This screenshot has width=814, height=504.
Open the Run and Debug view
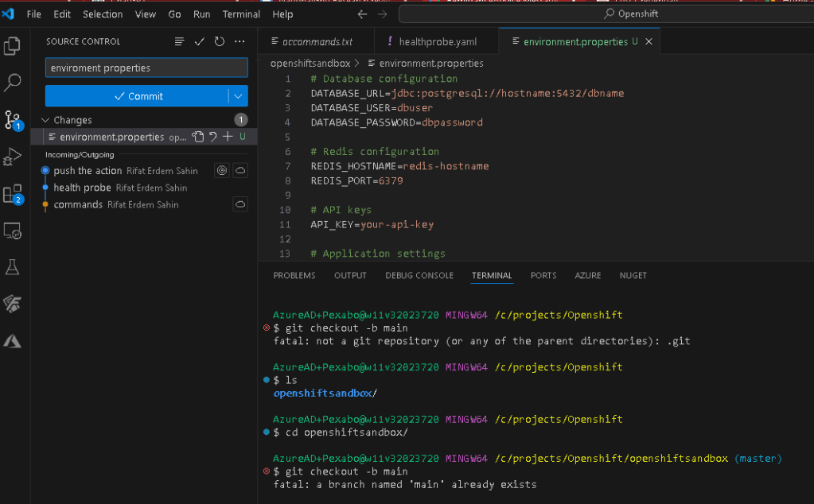point(12,156)
